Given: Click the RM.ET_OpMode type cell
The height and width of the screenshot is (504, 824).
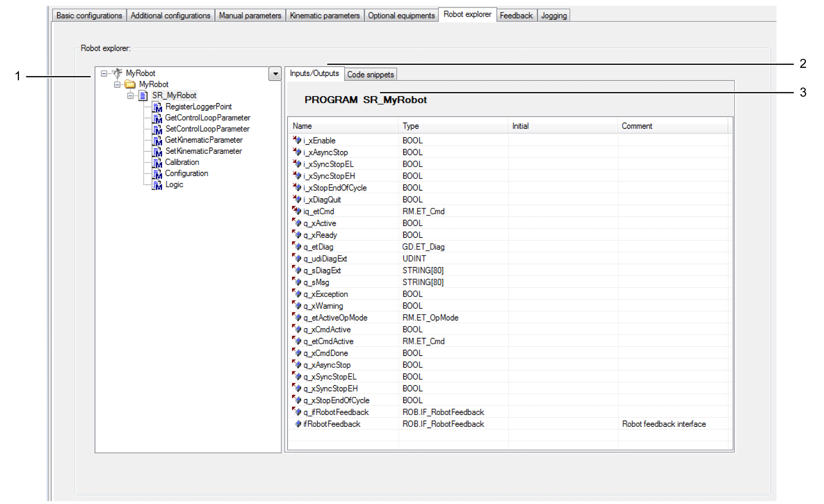Looking at the screenshot, I should 430,317.
